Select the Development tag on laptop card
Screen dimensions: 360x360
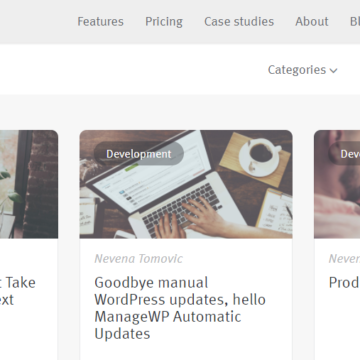pyautogui.click(x=139, y=154)
